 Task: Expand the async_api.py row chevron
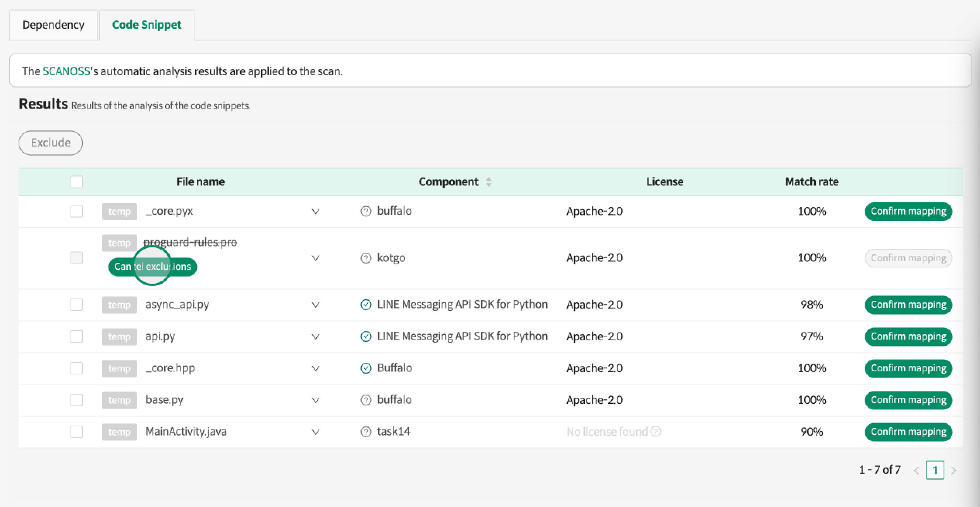click(x=316, y=305)
